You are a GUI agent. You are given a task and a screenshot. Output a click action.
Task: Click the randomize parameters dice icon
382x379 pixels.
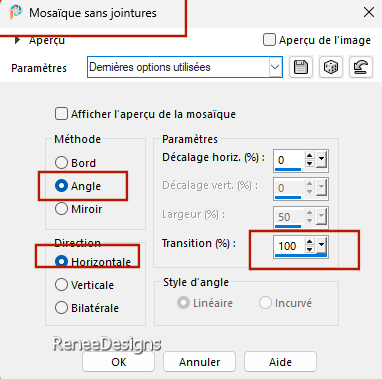click(330, 67)
